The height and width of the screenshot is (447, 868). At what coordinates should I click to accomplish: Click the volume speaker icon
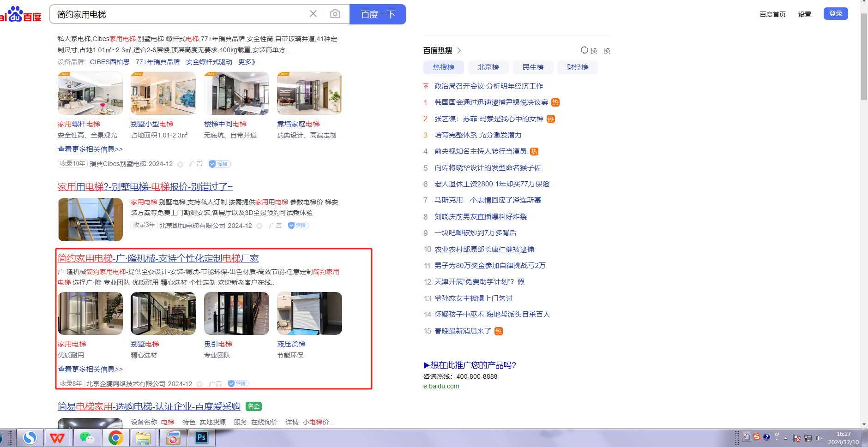pyautogui.click(x=819, y=438)
